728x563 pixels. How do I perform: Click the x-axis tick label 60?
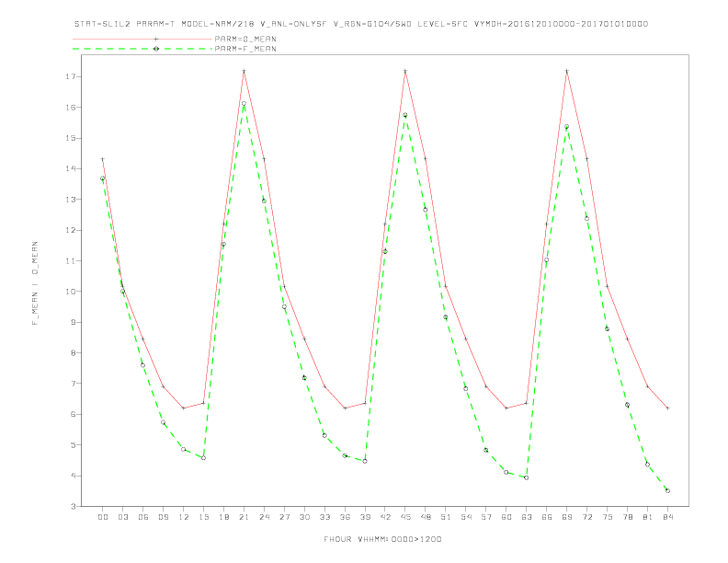[x=506, y=517]
